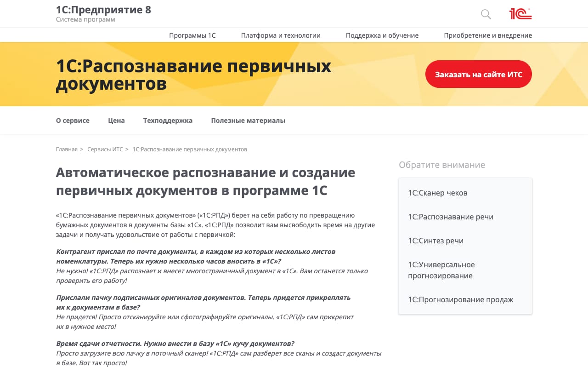Open the 1С:Предприятие 8 site title

[x=103, y=10]
